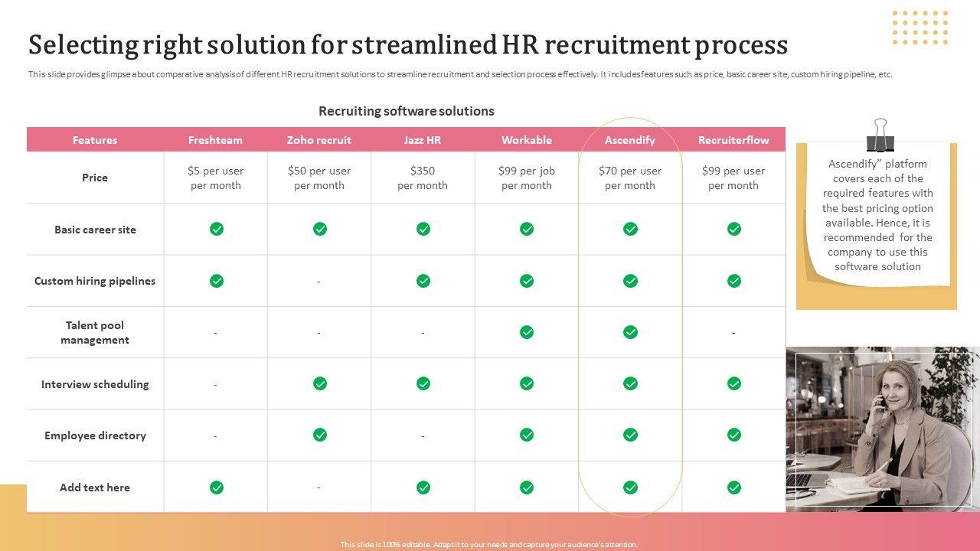
Task: Click the slide title "Selecting right solution for streamlined HR recruitment process"
Action: pyautogui.click(x=408, y=45)
